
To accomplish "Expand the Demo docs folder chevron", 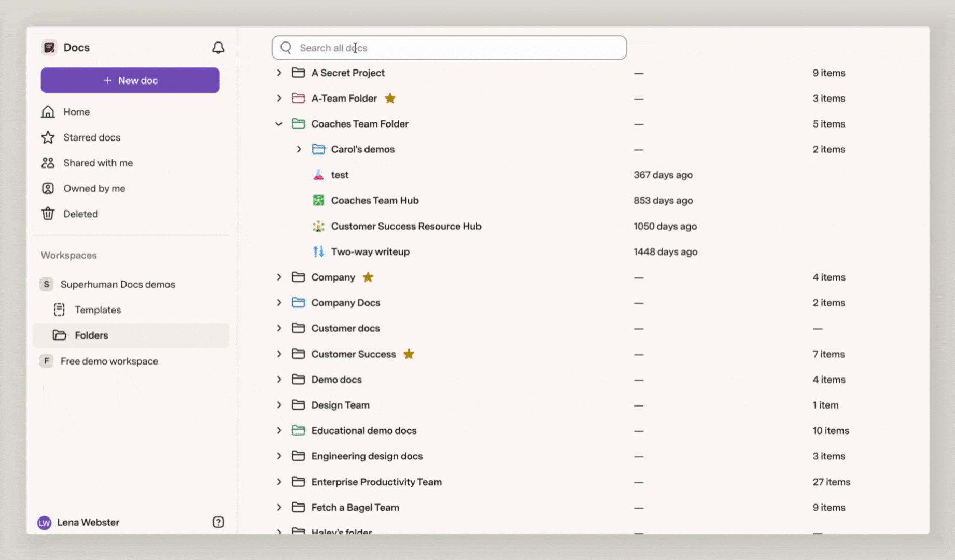I will [x=279, y=380].
